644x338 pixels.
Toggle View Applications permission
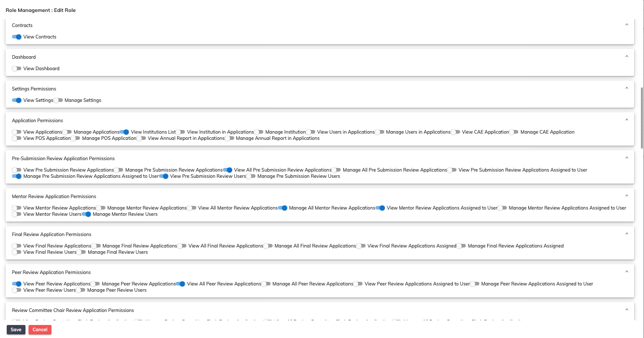click(x=17, y=132)
